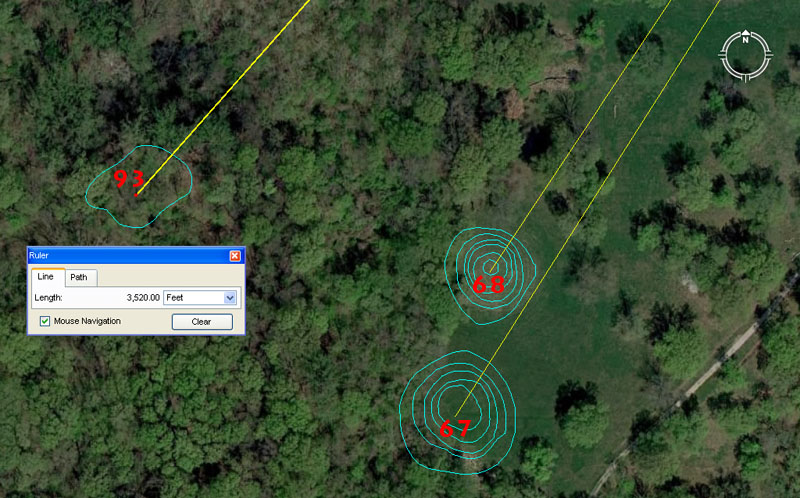
Task: Click the dropdown arrow beside Feet
Action: 230,297
